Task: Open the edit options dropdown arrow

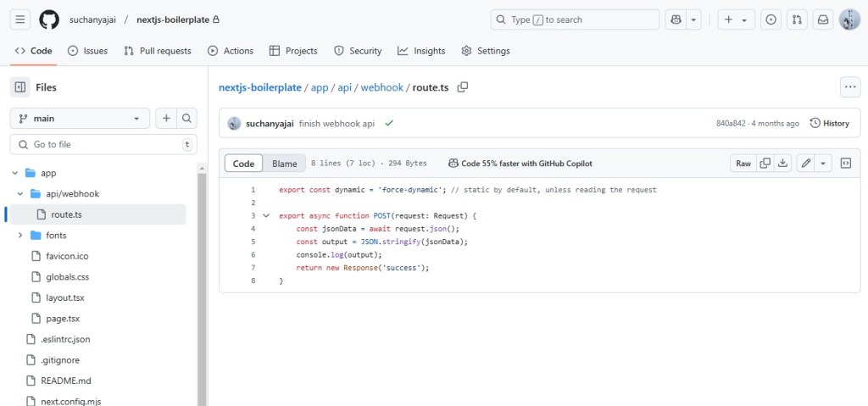Action: (x=823, y=164)
